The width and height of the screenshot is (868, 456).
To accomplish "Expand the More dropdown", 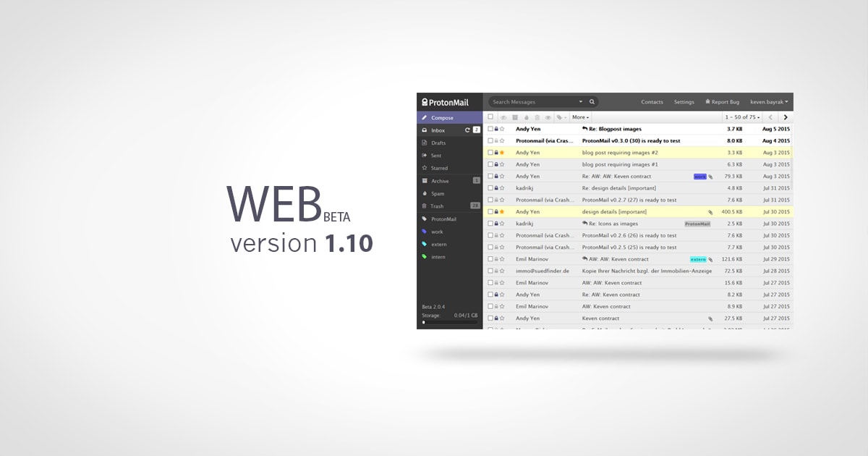I will [580, 117].
